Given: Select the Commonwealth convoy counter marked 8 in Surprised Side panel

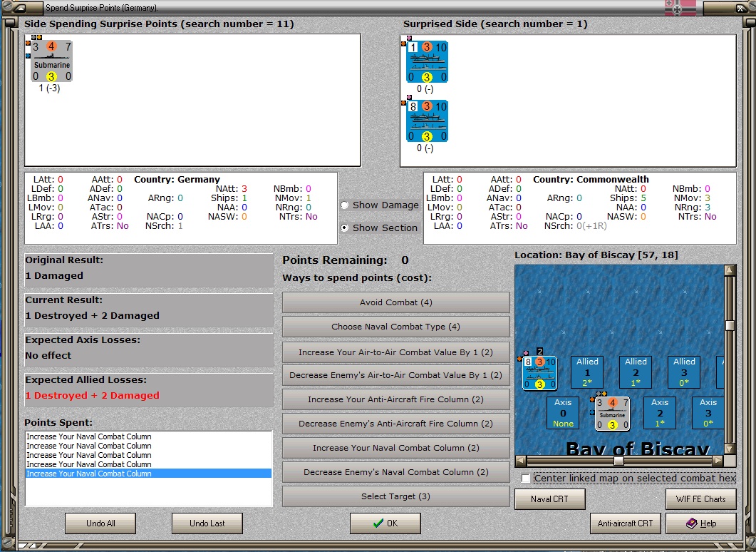Looking at the screenshot, I should click(428, 121).
